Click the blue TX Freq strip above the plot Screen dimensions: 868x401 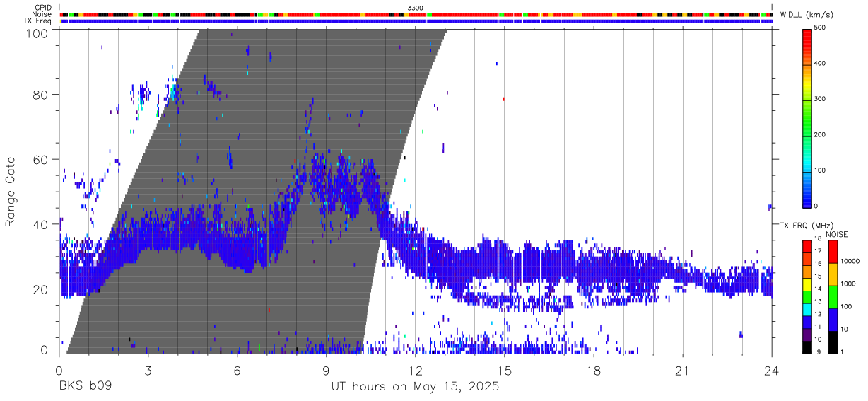pyautogui.click(x=416, y=21)
